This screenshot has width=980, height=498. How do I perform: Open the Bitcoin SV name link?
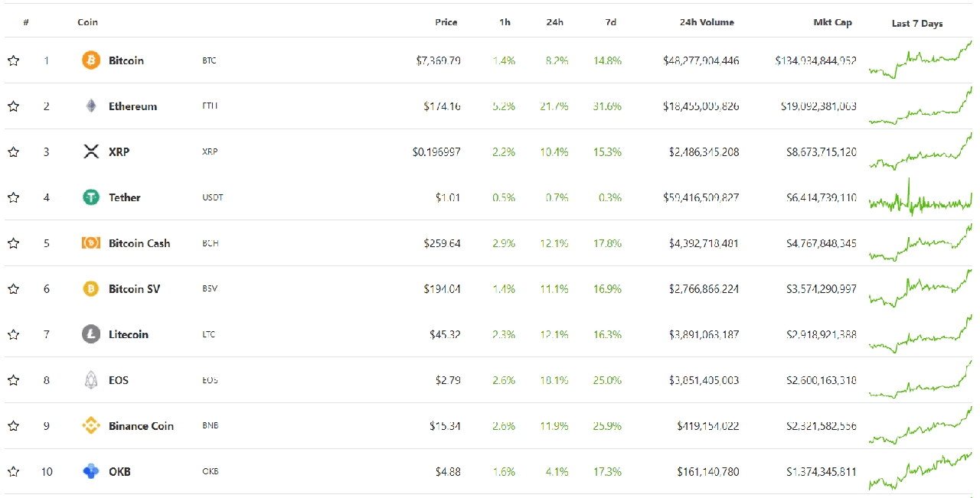pyautogui.click(x=135, y=289)
